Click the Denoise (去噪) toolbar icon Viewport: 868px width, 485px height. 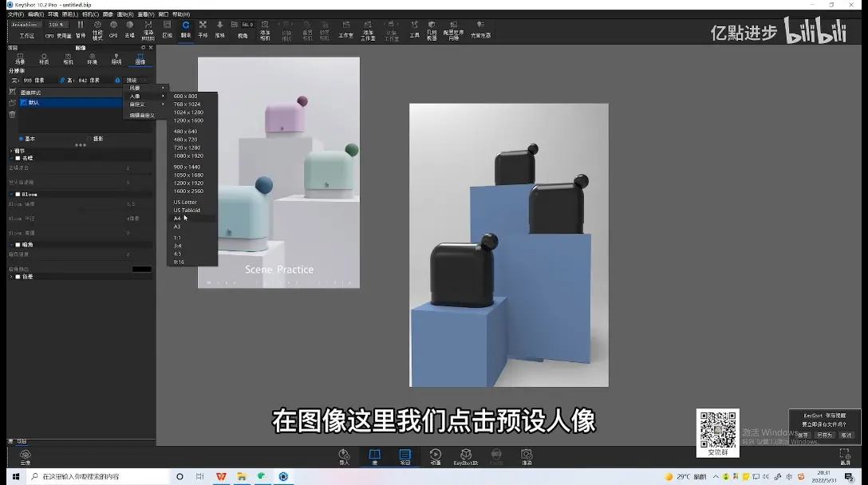coord(129,30)
